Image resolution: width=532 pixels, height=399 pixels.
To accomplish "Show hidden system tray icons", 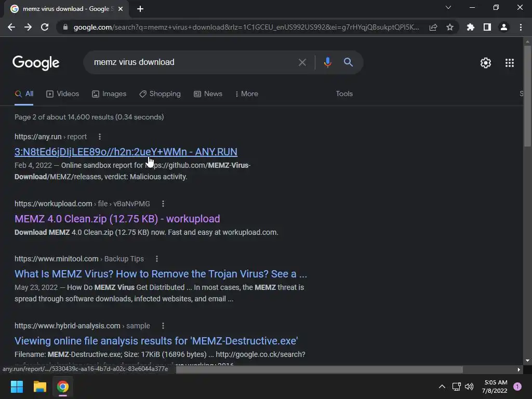I will click(442, 387).
